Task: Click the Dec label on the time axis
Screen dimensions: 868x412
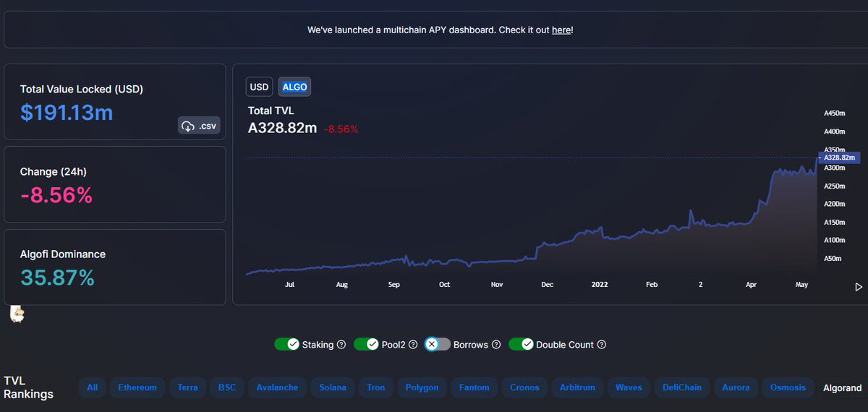Action: coord(548,285)
